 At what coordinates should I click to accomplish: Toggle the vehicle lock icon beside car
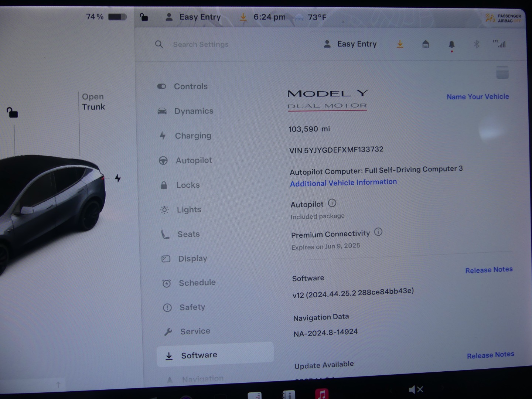[x=12, y=112]
